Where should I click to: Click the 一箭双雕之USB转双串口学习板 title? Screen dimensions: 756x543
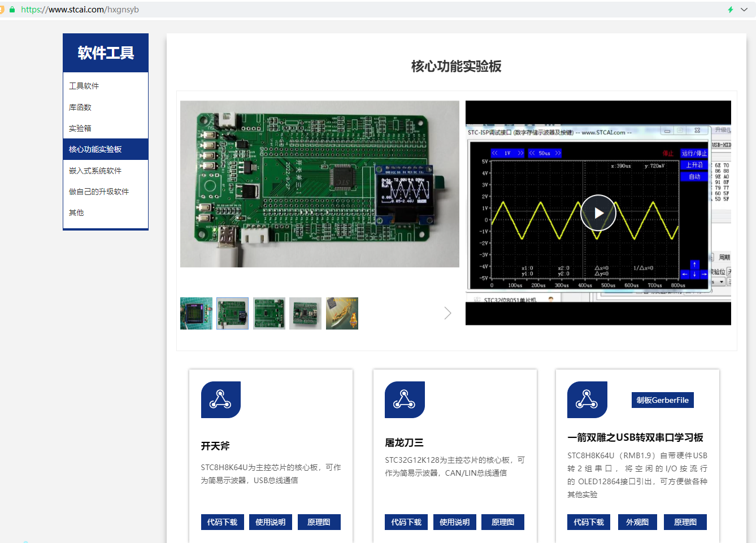(x=635, y=437)
